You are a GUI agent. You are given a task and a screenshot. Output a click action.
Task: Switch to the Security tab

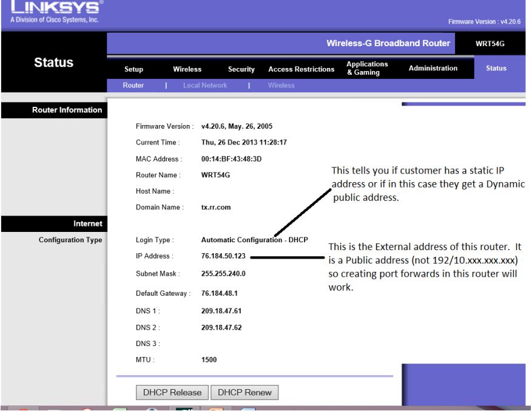tap(241, 69)
